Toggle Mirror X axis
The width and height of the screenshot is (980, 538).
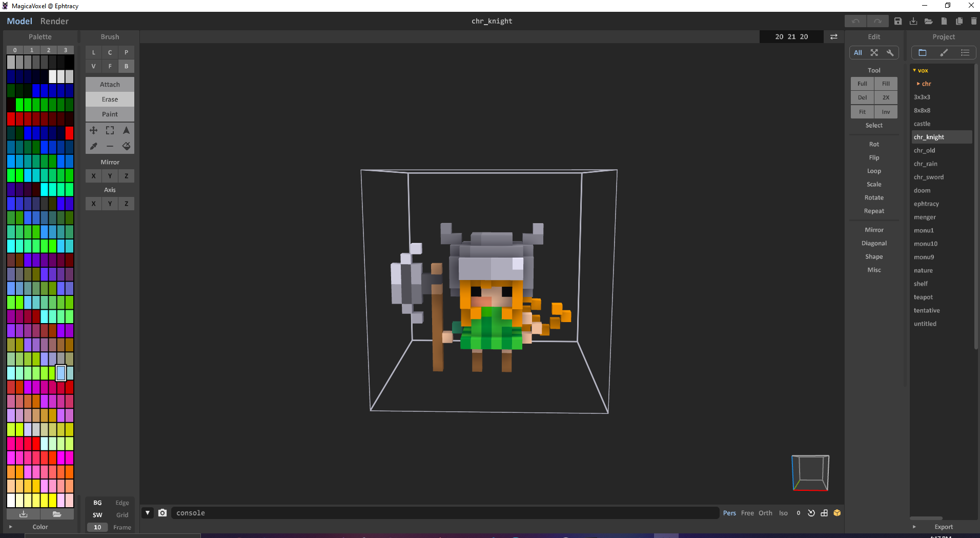93,176
